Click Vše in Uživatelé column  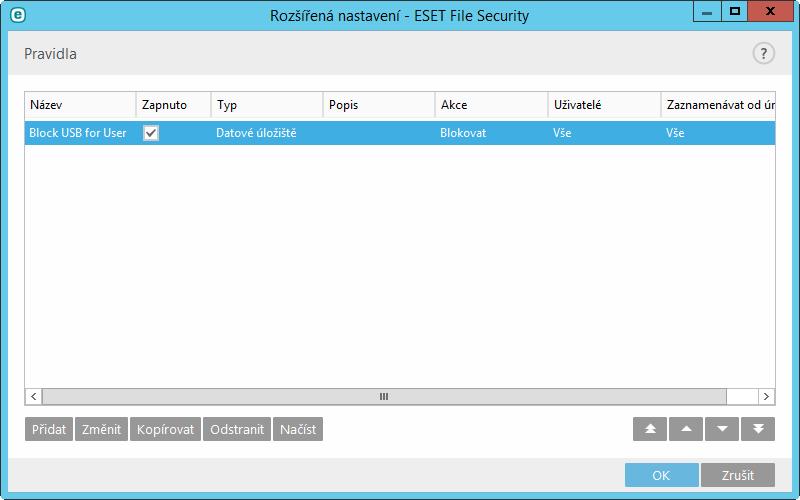coord(562,133)
